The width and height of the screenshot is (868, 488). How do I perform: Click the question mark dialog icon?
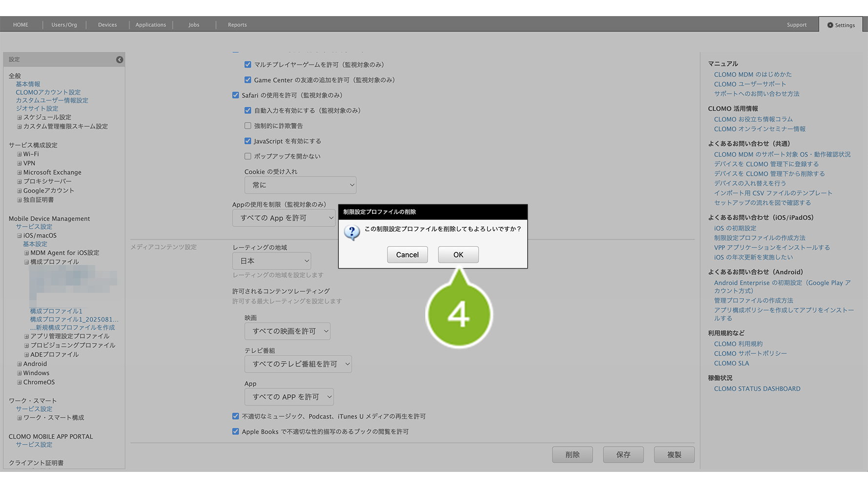pyautogui.click(x=351, y=232)
